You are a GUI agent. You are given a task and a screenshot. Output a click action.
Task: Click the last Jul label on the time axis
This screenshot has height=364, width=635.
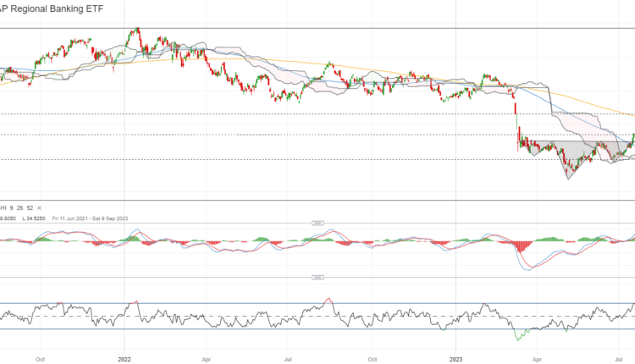[x=619, y=358]
